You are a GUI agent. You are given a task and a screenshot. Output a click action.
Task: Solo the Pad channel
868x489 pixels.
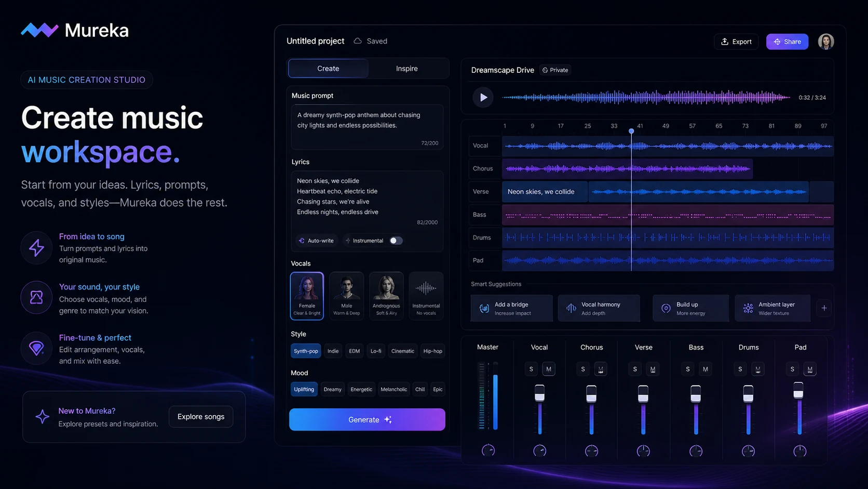pyautogui.click(x=792, y=369)
